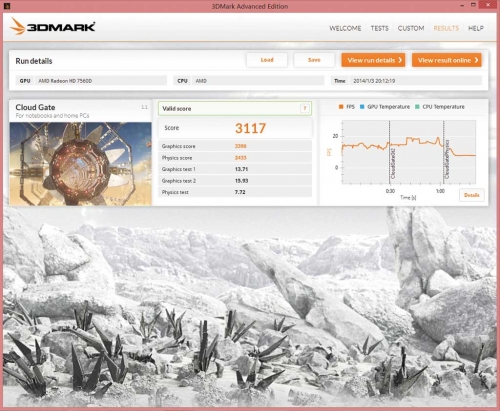Image resolution: width=500 pixels, height=411 pixels.
Task: Click the Valid score label
Action: (177, 109)
